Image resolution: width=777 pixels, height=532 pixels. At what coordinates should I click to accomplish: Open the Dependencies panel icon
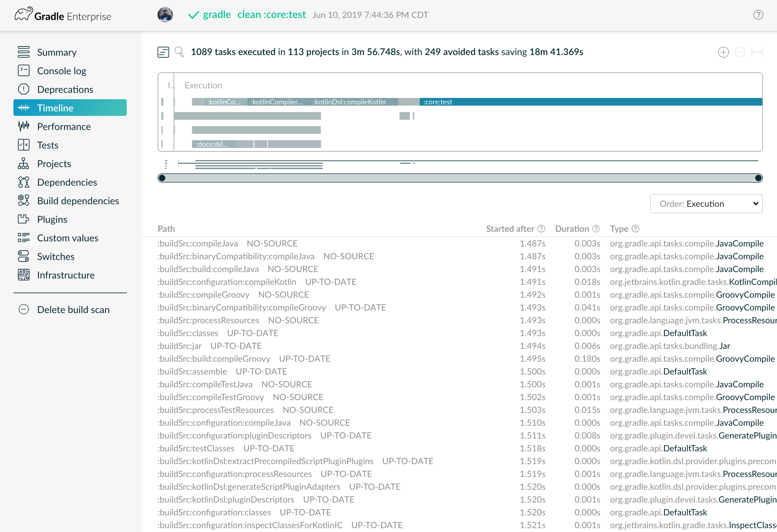23,182
